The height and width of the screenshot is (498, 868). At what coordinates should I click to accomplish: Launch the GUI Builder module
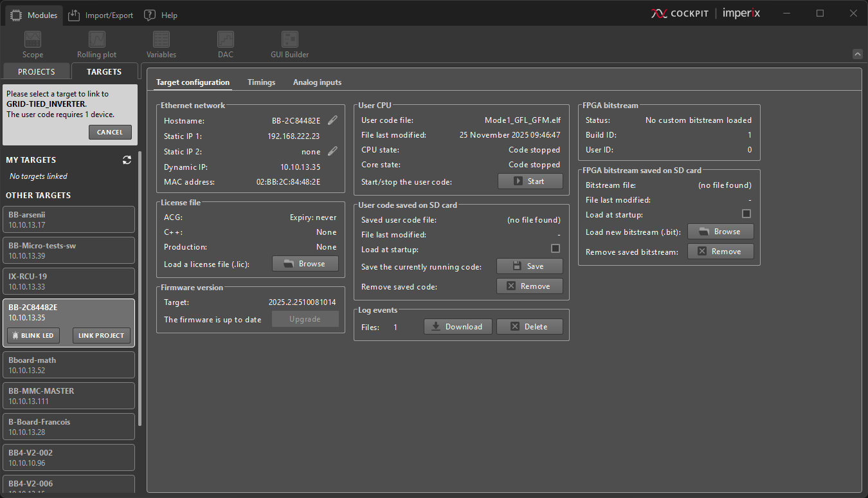tap(289, 44)
